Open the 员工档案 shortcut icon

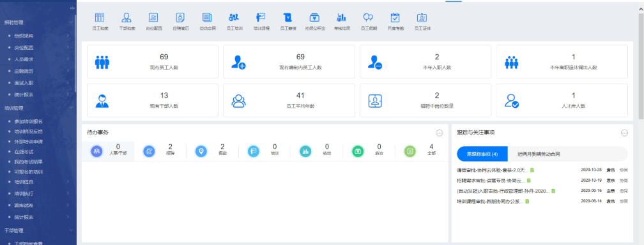click(100, 17)
